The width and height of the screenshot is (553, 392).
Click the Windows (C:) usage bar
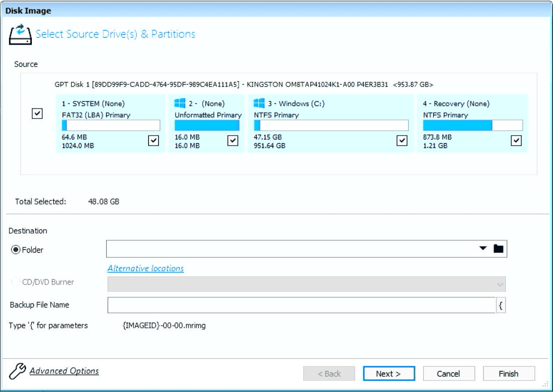[x=331, y=126]
